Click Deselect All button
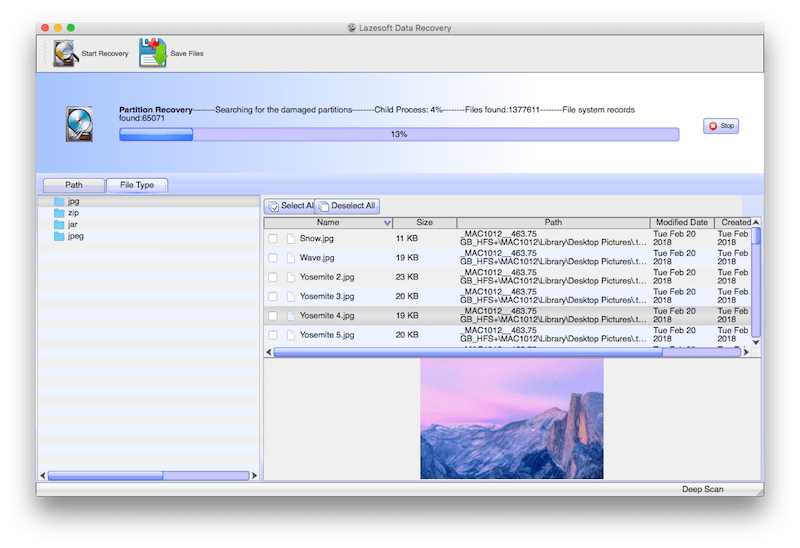Screen dimensions: 800x548 (347, 206)
